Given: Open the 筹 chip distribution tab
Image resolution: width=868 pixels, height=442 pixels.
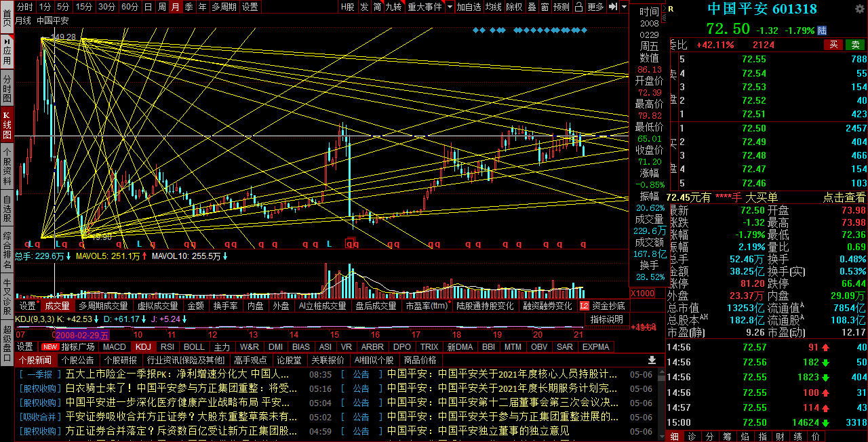Looking at the screenshot, I should 727,437.
